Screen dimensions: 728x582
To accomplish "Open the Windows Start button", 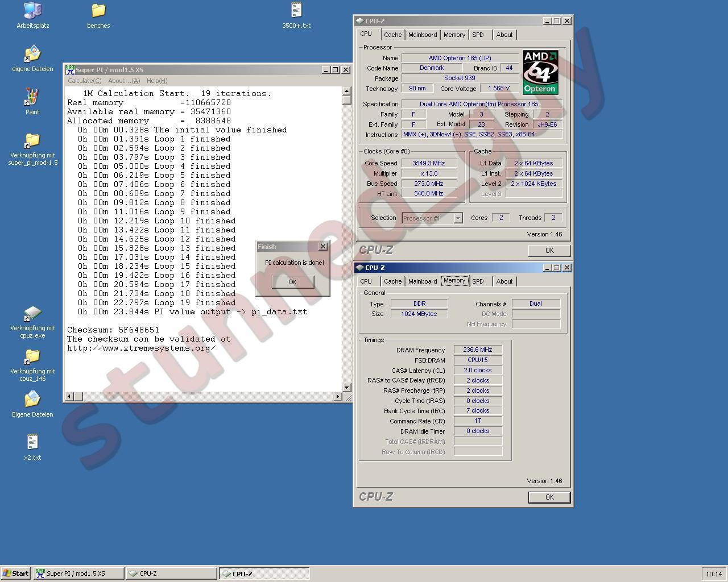I will pos(15,573).
